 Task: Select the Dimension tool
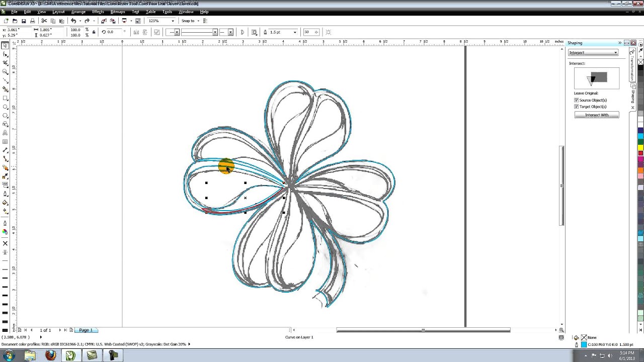(x=6, y=150)
